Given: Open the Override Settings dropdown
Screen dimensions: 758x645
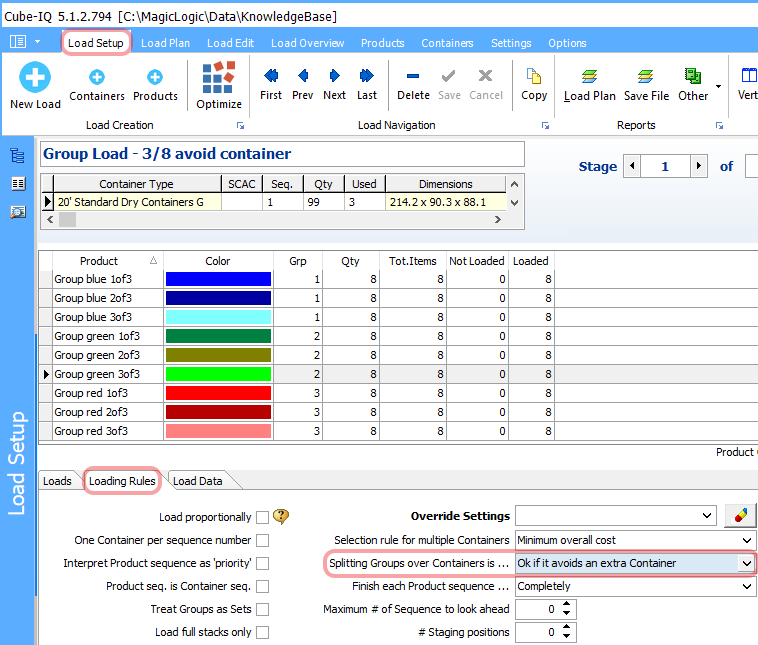Looking at the screenshot, I should coord(707,516).
